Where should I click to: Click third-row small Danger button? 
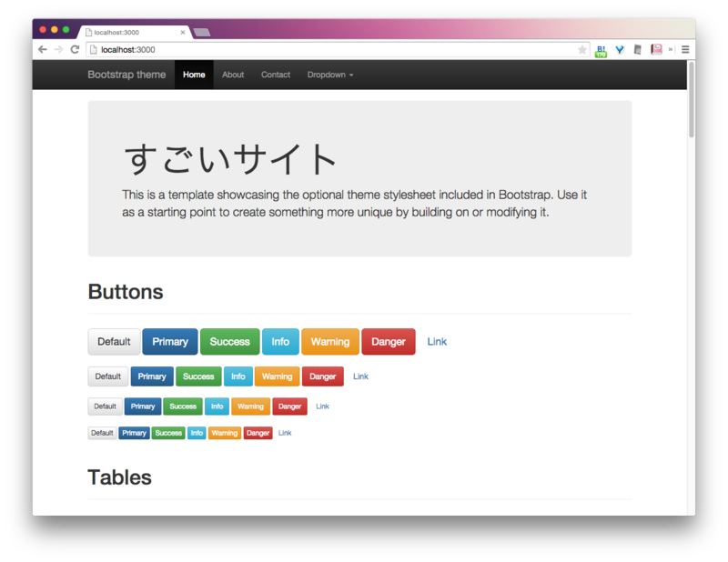tap(289, 406)
